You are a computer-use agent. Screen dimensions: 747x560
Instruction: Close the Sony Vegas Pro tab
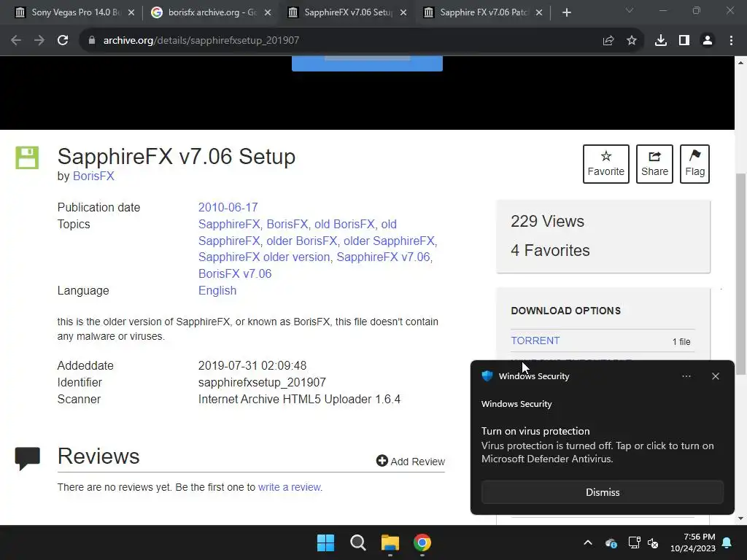131,12
